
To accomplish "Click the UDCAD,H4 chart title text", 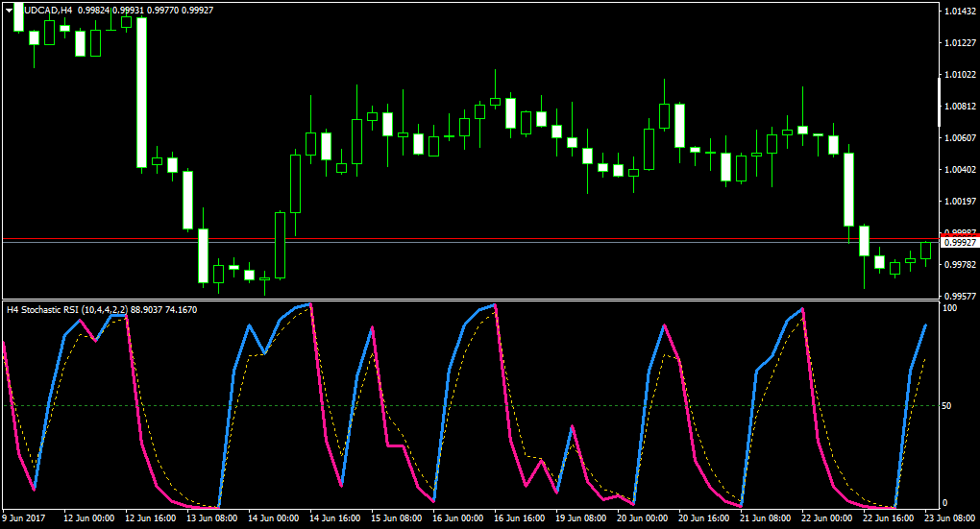I will 48,11.
